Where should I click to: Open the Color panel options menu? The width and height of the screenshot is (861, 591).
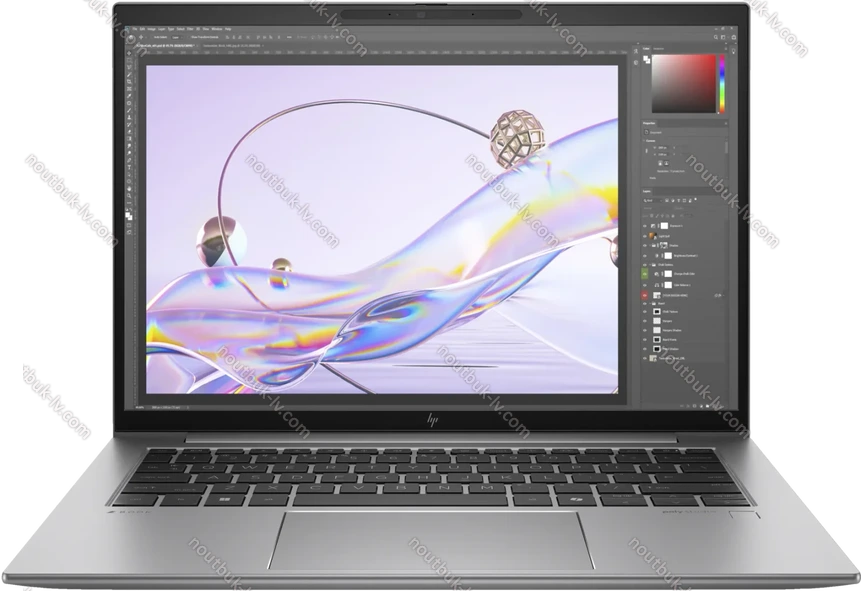pyautogui.click(x=726, y=50)
